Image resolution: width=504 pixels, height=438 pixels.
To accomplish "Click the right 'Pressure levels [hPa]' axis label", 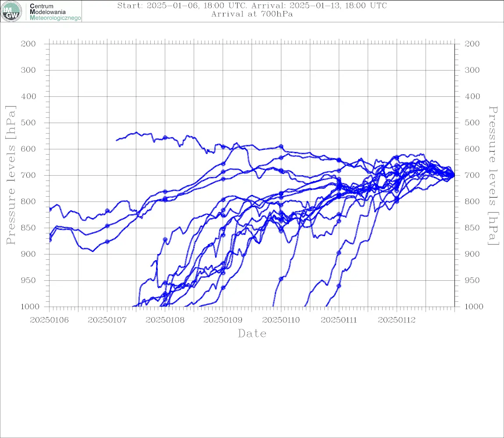I will click(x=493, y=176).
